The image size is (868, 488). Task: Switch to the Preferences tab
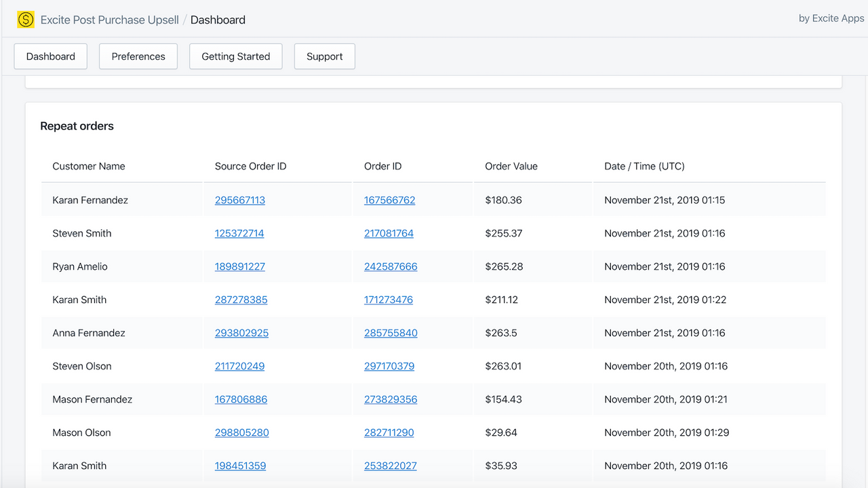[138, 56]
